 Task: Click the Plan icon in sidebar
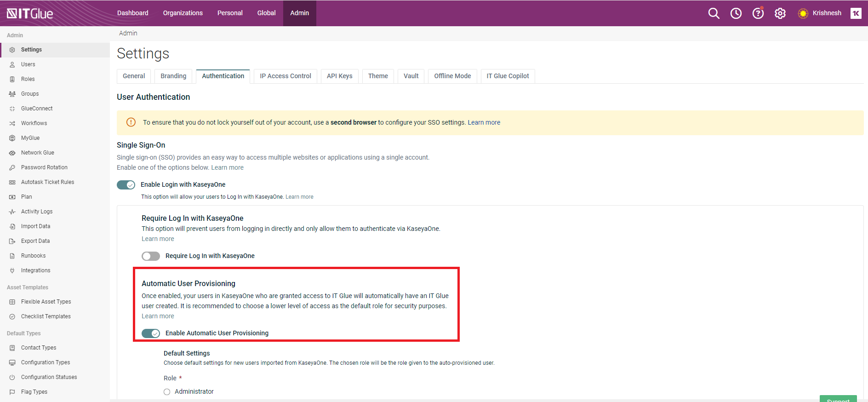[12, 197]
